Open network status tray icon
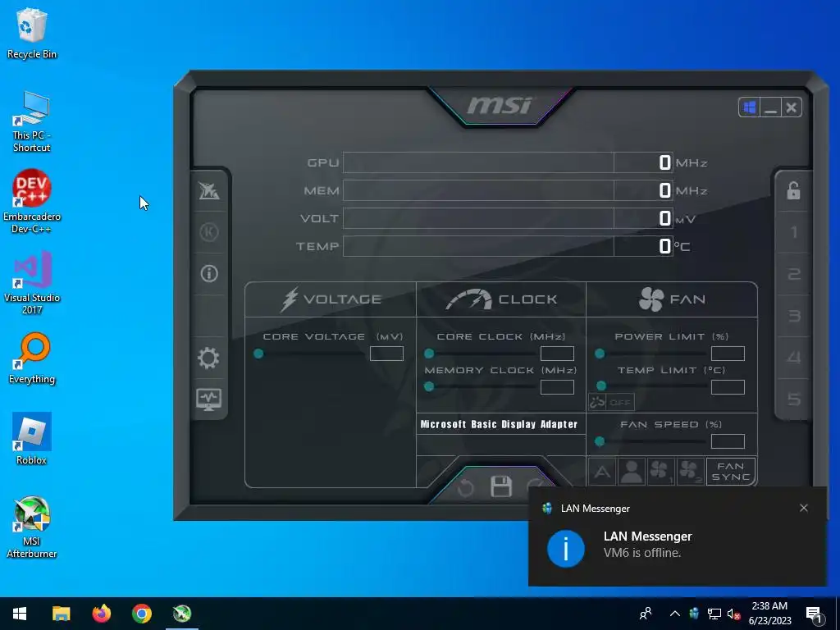Image resolution: width=840 pixels, height=630 pixels. [x=714, y=614]
